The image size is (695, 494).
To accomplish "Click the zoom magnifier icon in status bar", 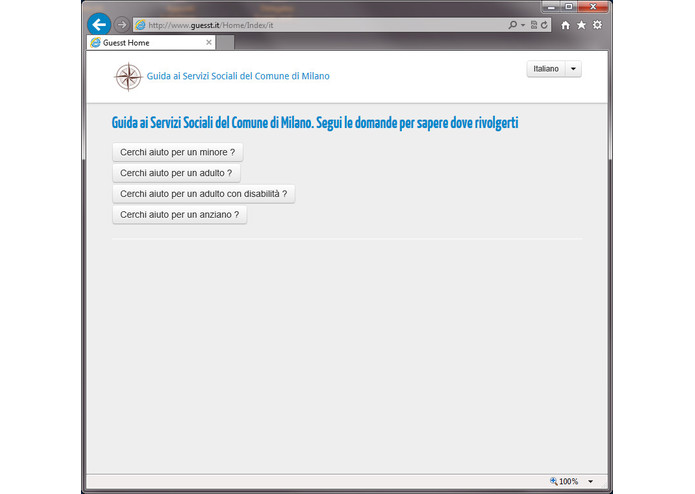I will [x=553, y=481].
